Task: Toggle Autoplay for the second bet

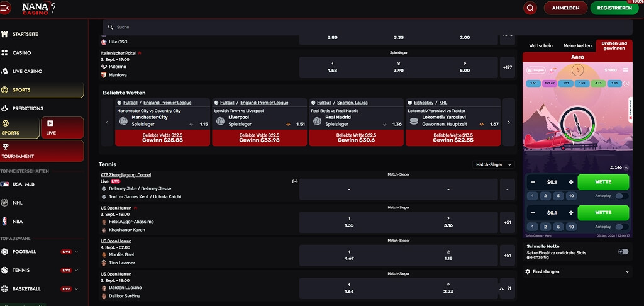Action: point(621,227)
